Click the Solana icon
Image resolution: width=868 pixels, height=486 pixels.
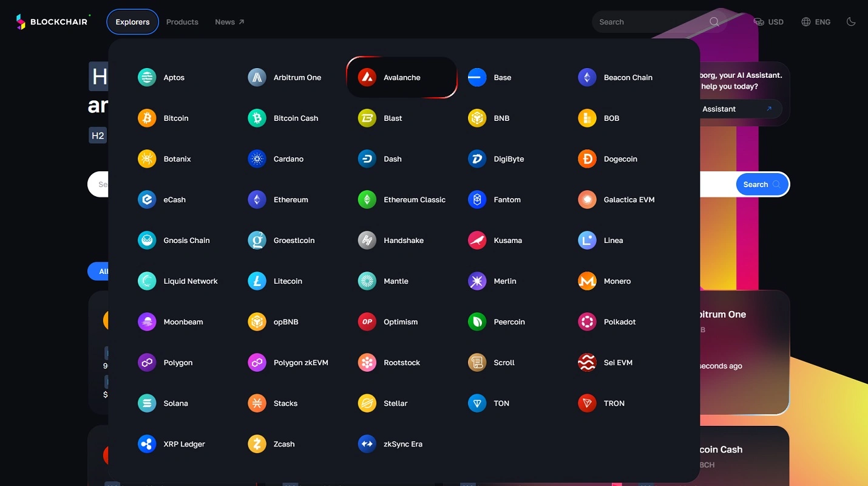147,403
